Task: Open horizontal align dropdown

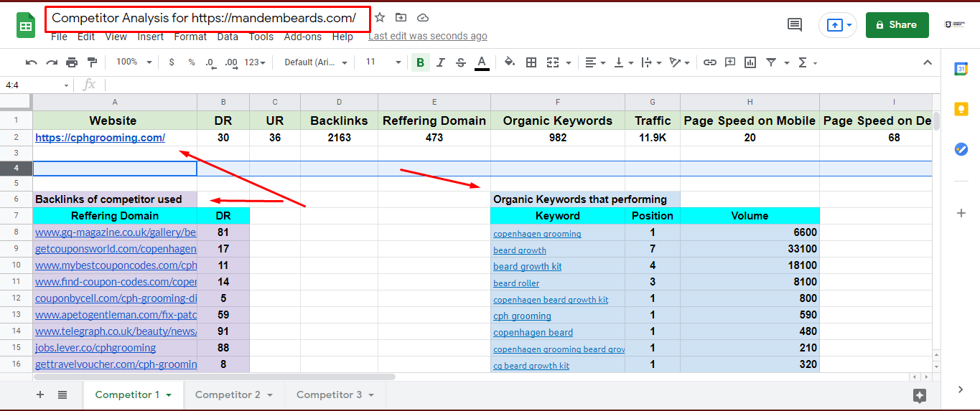Action: [x=594, y=62]
